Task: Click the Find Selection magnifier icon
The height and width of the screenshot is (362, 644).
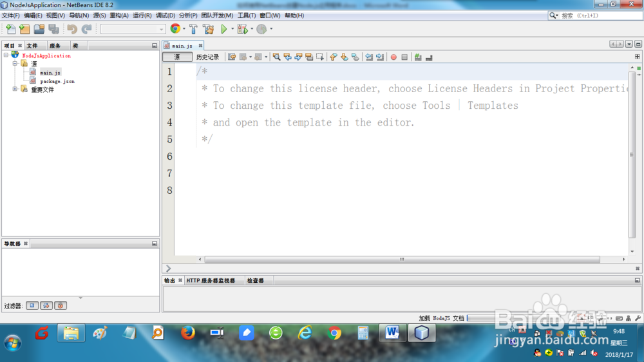Action: coord(277,57)
